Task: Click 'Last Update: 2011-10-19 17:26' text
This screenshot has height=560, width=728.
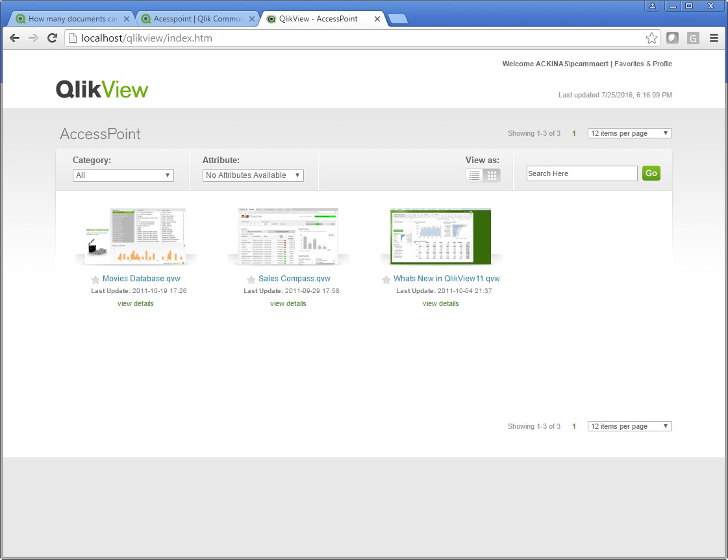Action: (x=139, y=290)
